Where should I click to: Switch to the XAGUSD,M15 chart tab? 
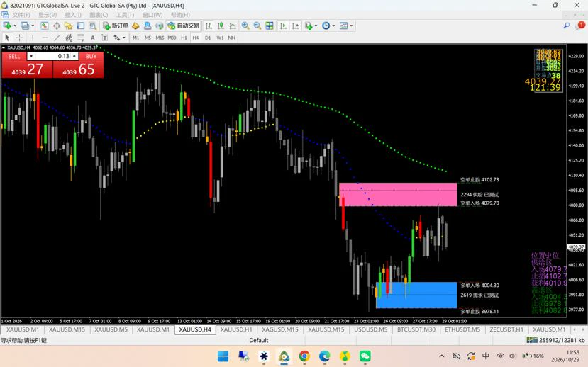click(280, 329)
